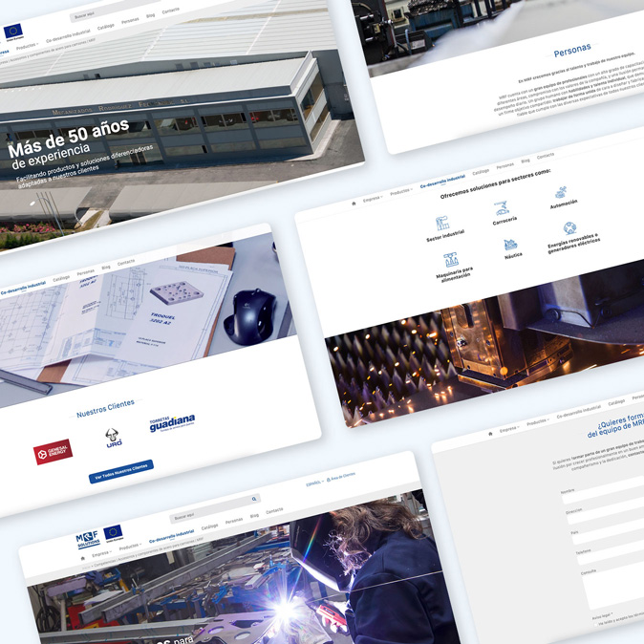Tick the Aviso legal acceptance checkbox
Screen dimensions: 644x644
[595, 625]
